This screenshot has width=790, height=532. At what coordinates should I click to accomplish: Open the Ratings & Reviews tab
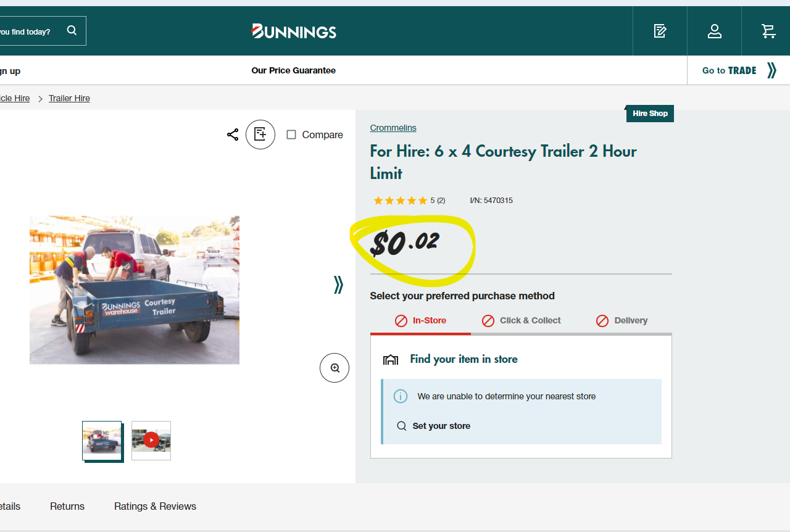pyautogui.click(x=155, y=506)
